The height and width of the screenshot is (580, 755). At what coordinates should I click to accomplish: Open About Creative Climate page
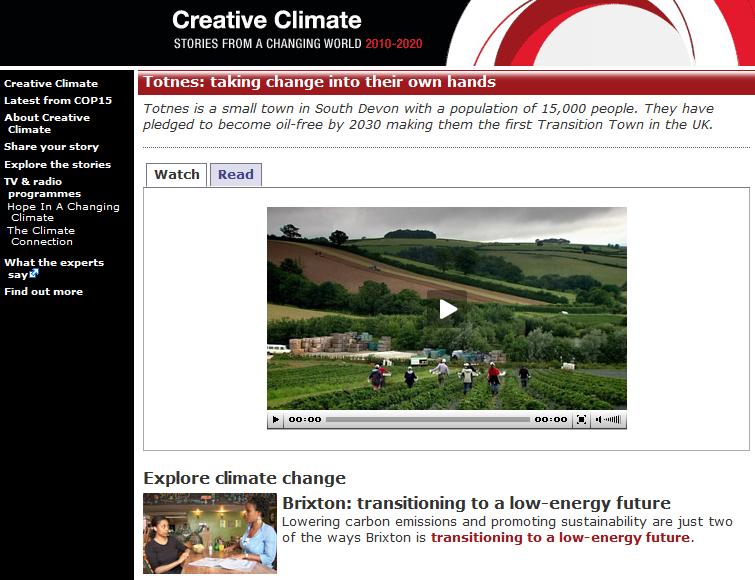47,123
